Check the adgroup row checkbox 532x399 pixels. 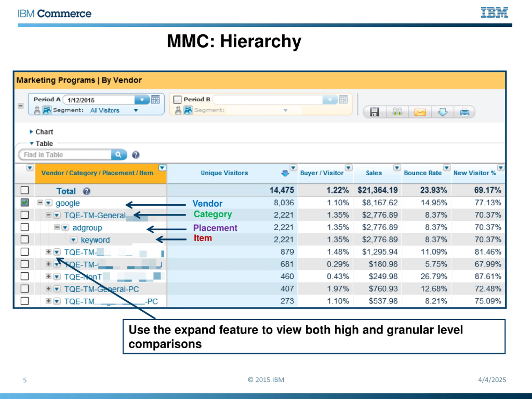tap(25, 227)
